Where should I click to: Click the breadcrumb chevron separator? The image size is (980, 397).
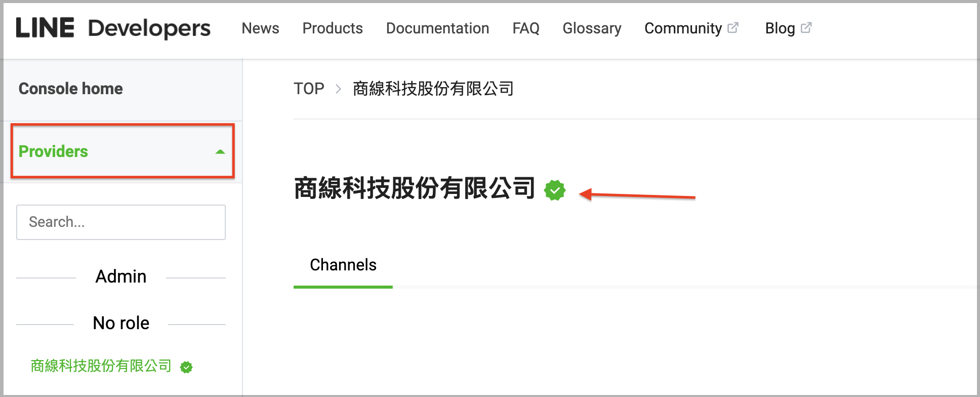[x=338, y=89]
